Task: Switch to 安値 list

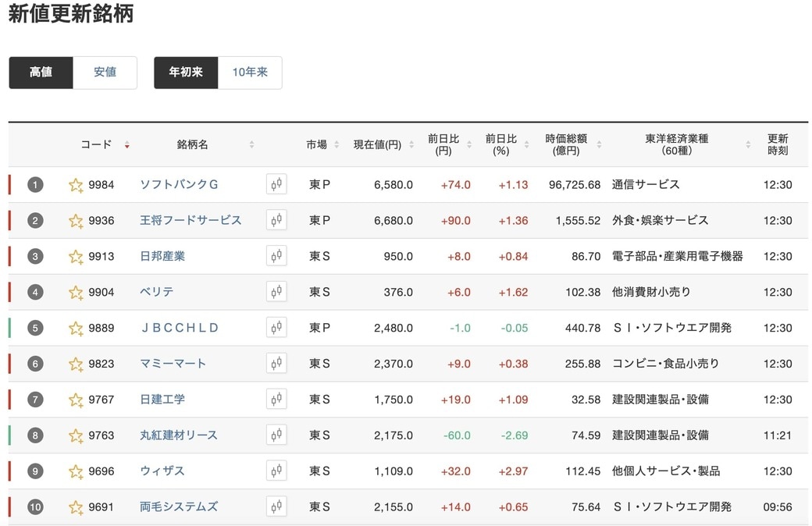Action: click(105, 73)
